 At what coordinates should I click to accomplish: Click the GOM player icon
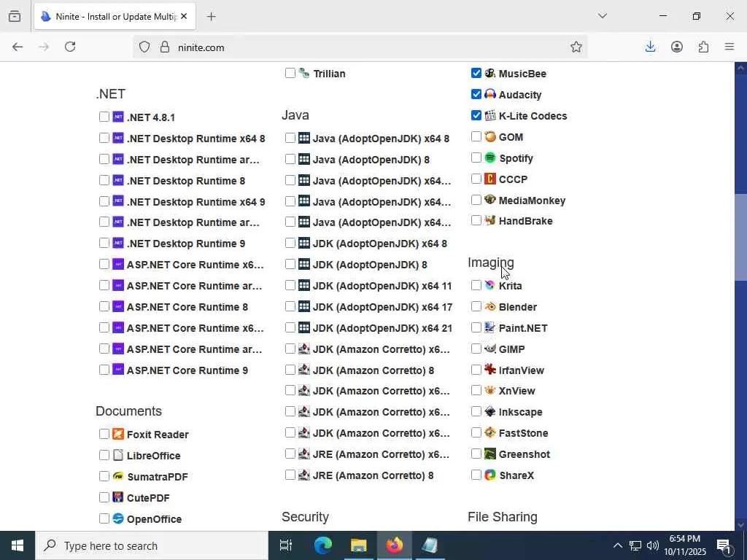tap(489, 136)
